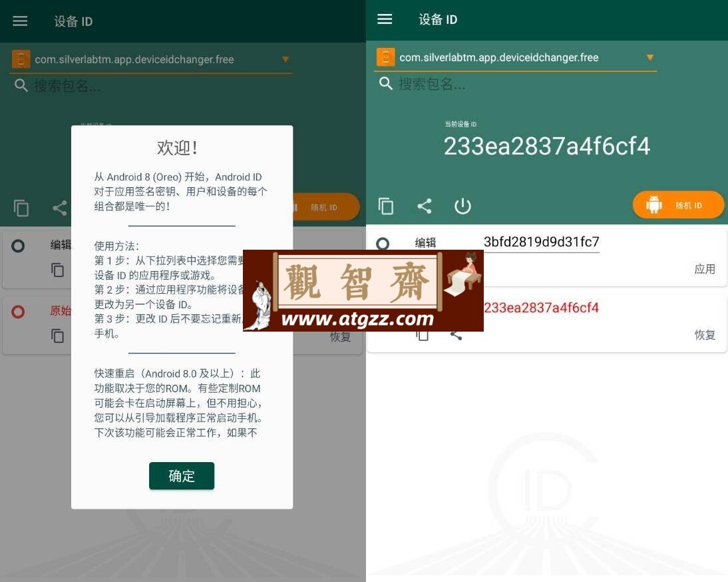
Task: Confirm welcome dialog with OK button
Action: (182, 475)
